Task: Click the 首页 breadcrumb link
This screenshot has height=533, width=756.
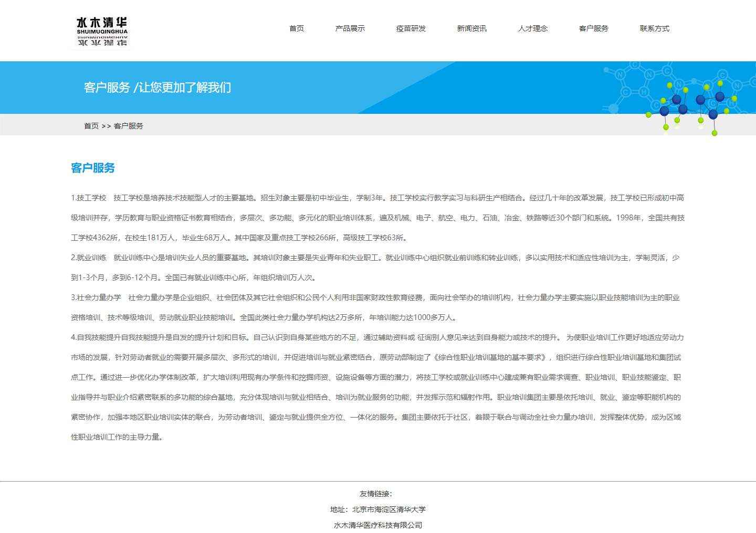Action: pos(91,126)
